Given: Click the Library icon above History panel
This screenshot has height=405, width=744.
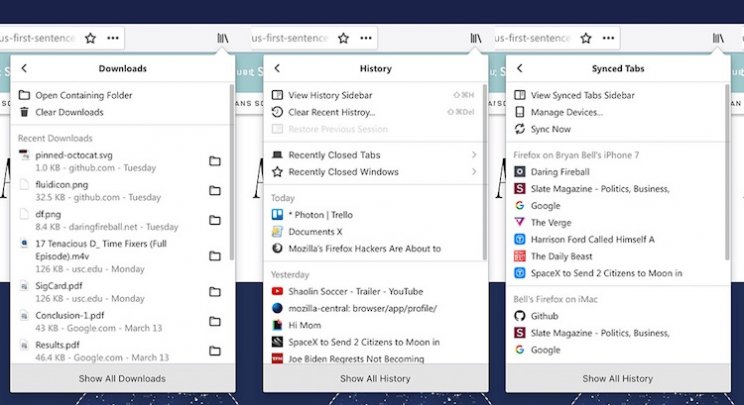Looking at the screenshot, I should pos(475,38).
